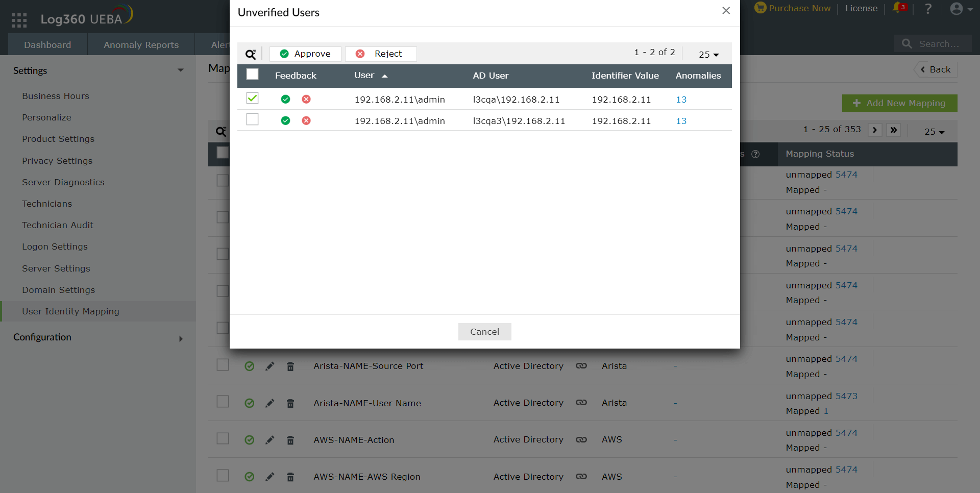Viewport: 980px width, 493px height.
Task: Open anomalies count 13 for l3cqa3 row
Action: (681, 121)
